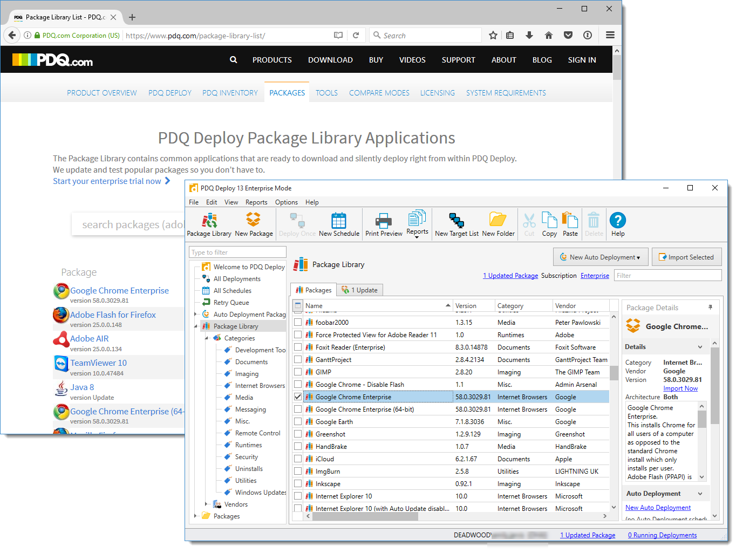Click the Import Selected button
This screenshot has height=560, width=736.
coord(686,257)
